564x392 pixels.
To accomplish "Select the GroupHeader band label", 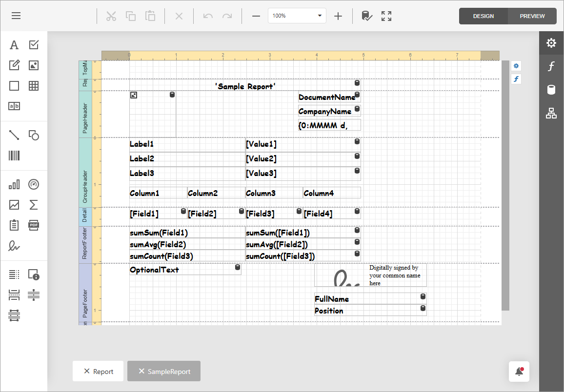I will (85, 173).
